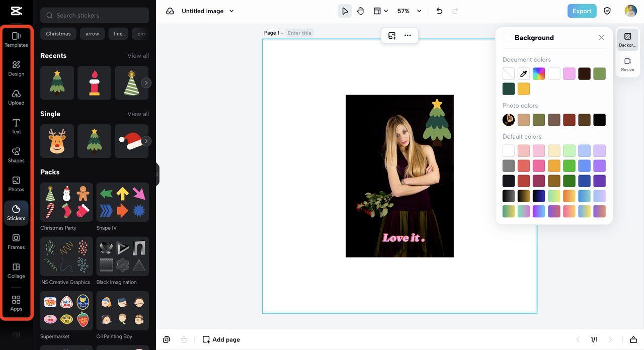The width and height of the screenshot is (644, 350).
Task: Open the Photos panel
Action: tap(16, 184)
